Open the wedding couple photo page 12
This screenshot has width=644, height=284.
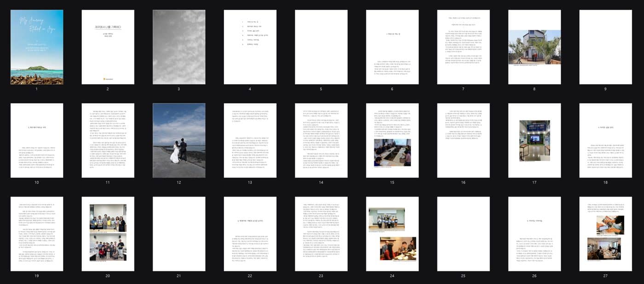pos(179,140)
